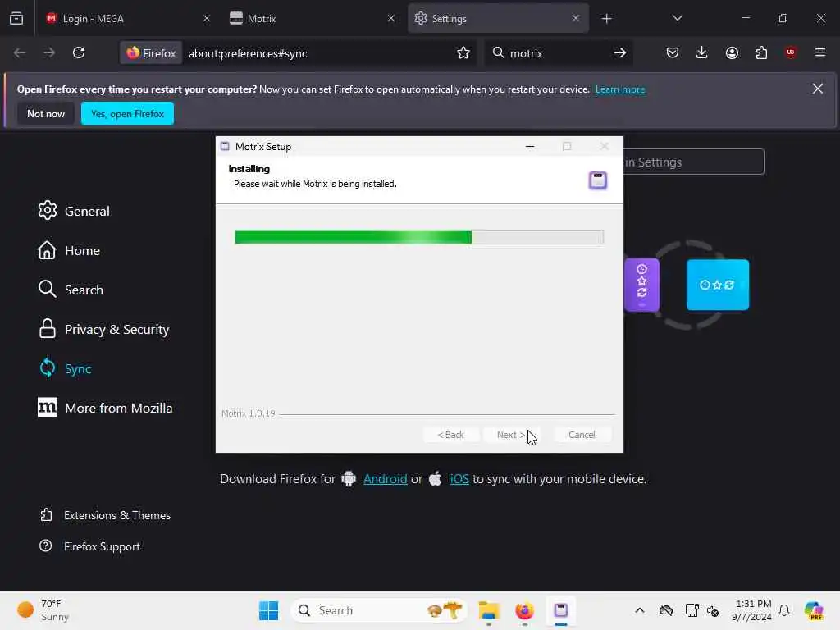The width and height of the screenshot is (840, 630).
Task: Select the Sync settings category
Action: click(x=66, y=368)
